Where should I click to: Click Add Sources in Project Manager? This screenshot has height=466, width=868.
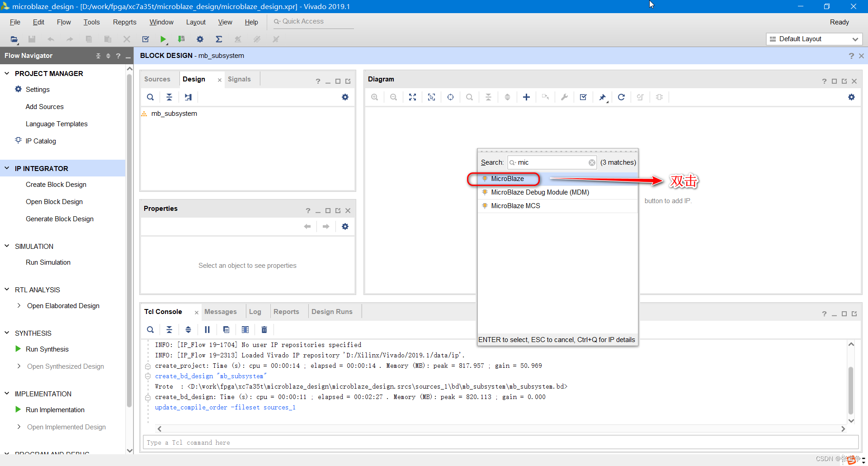pos(45,107)
